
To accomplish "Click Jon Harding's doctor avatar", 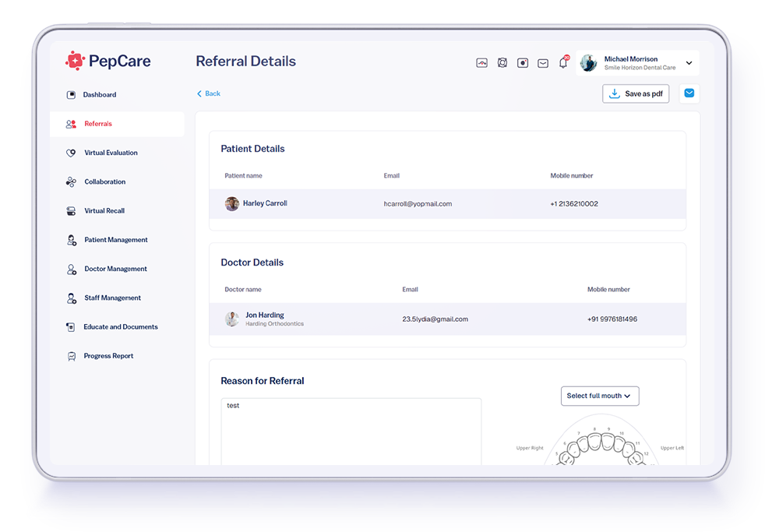I will click(x=231, y=319).
